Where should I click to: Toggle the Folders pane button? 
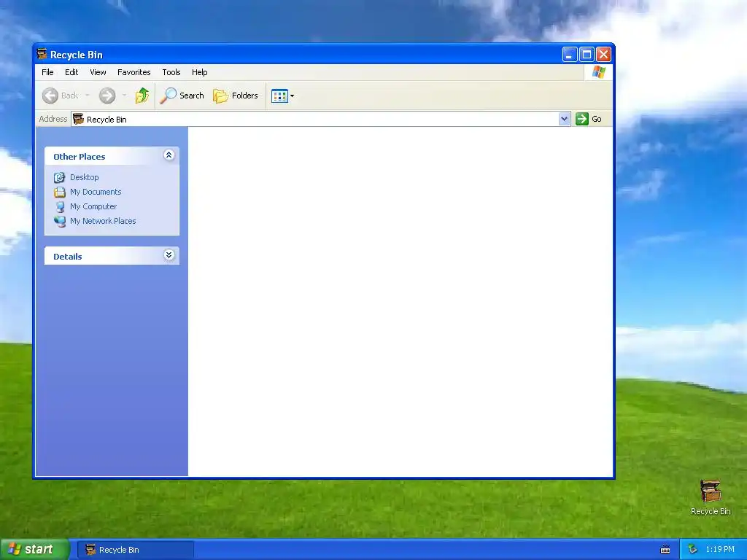[236, 96]
